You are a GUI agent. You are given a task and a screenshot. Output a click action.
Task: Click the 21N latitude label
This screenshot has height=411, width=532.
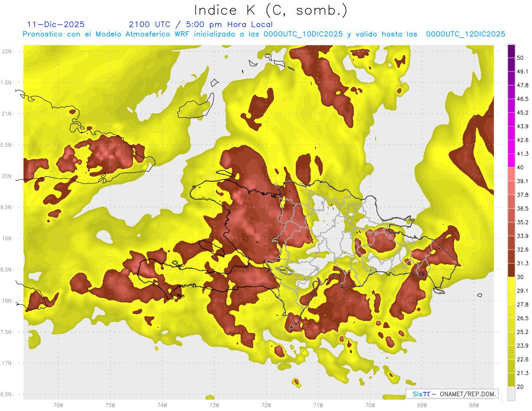pyautogui.click(x=7, y=114)
